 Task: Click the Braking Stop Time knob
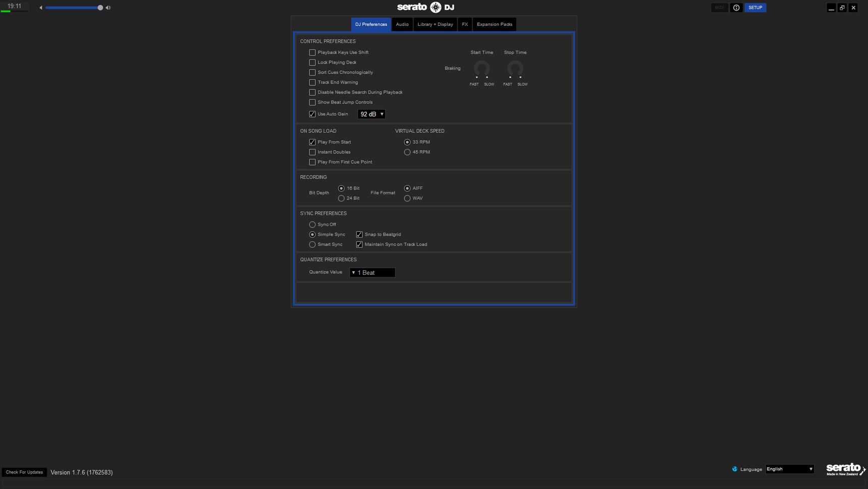tap(515, 68)
